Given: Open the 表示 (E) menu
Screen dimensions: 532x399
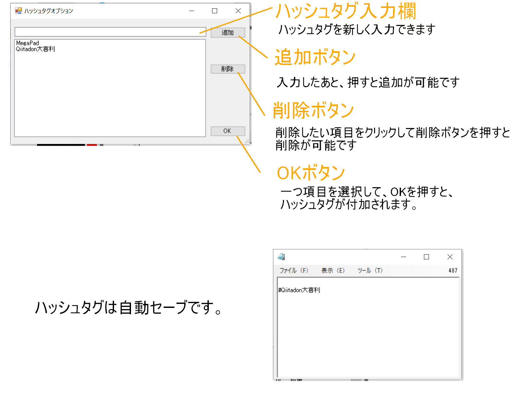Looking at the screenshot, I should [x=332, y=270].
